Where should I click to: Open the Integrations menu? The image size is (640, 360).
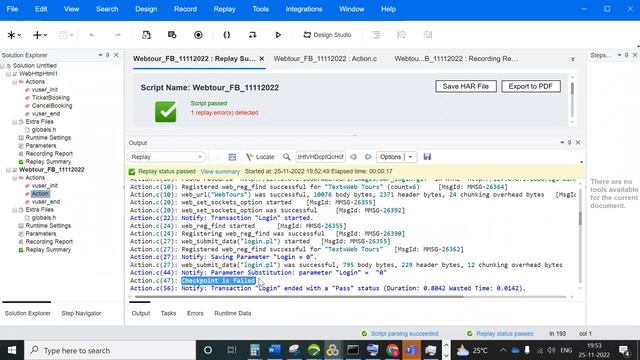(x=304, y=9)
